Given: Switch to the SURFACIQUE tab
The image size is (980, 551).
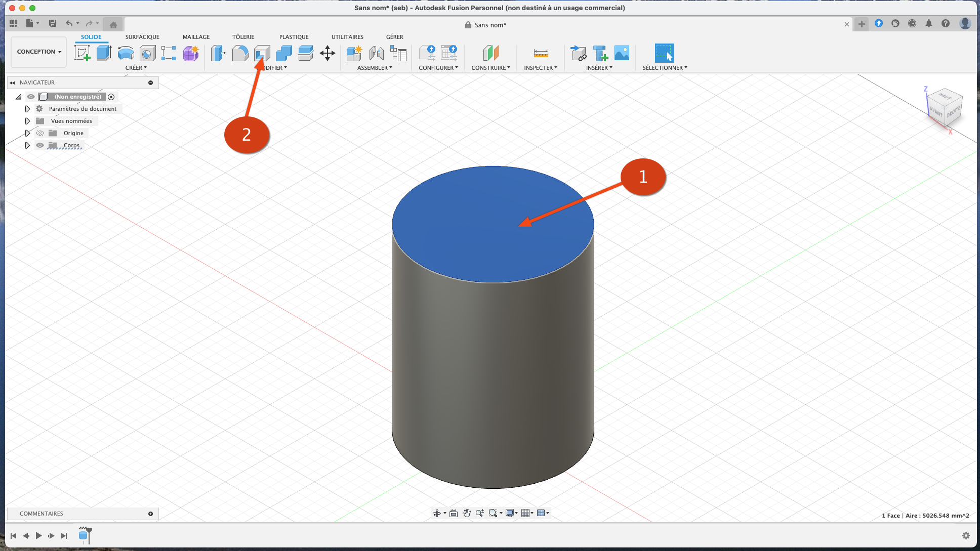Looking at the screenshot, I should click(142, 37).
